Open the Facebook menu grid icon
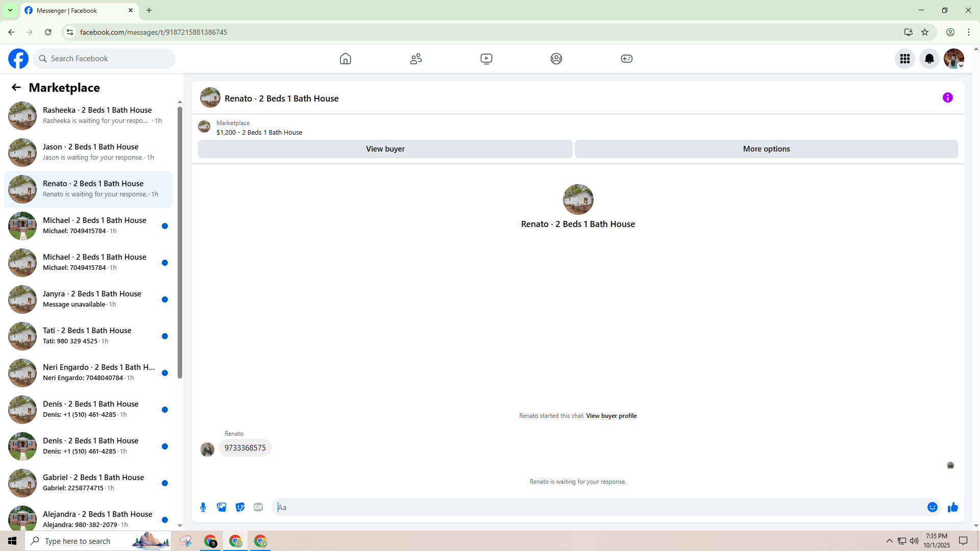Viewport: 980px width, 551px height. coord(905,59)
